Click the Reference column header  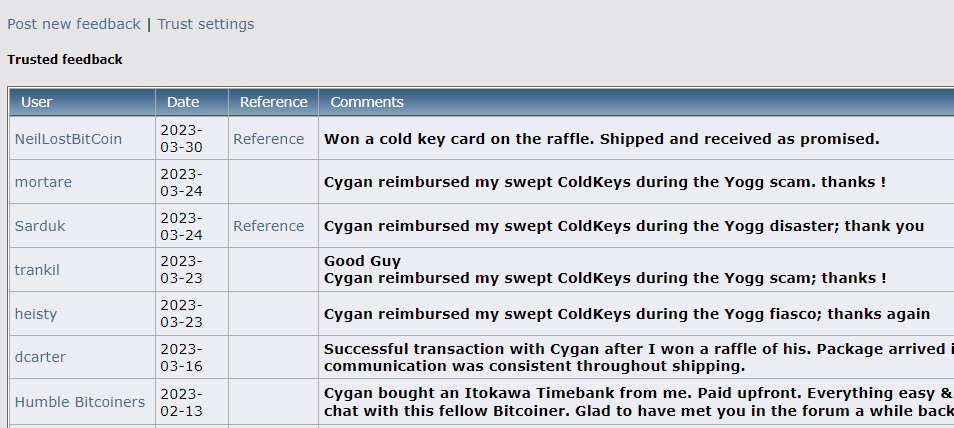[273, 102]
